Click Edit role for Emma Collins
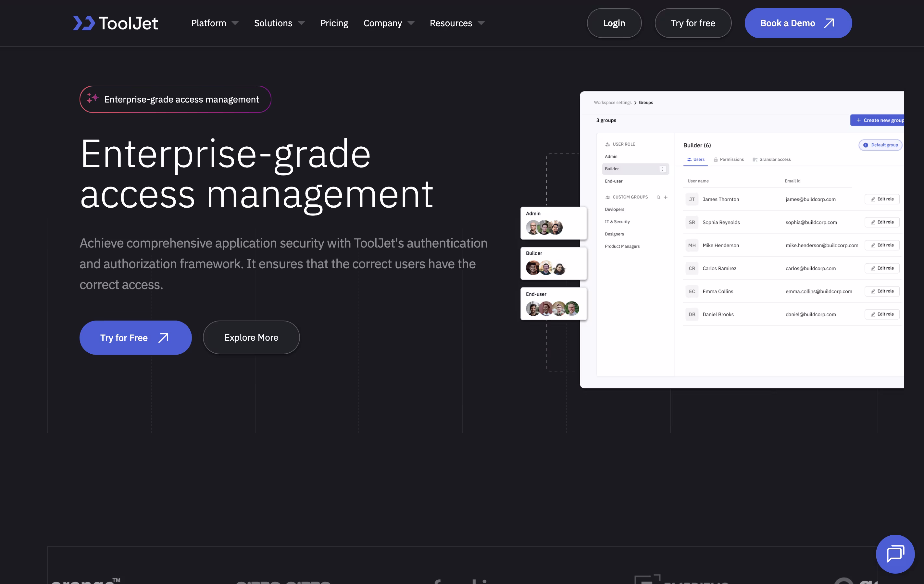Image resolution: width=924 pixels, height=584 pixels. click(x=882, y=291)
